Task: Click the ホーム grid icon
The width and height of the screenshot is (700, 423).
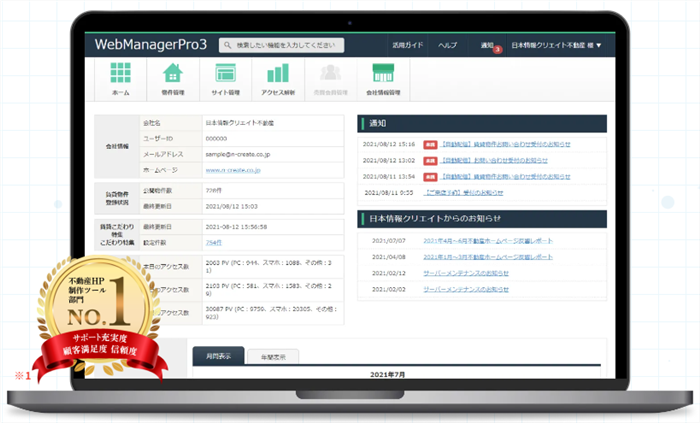Action: (121, 75)
